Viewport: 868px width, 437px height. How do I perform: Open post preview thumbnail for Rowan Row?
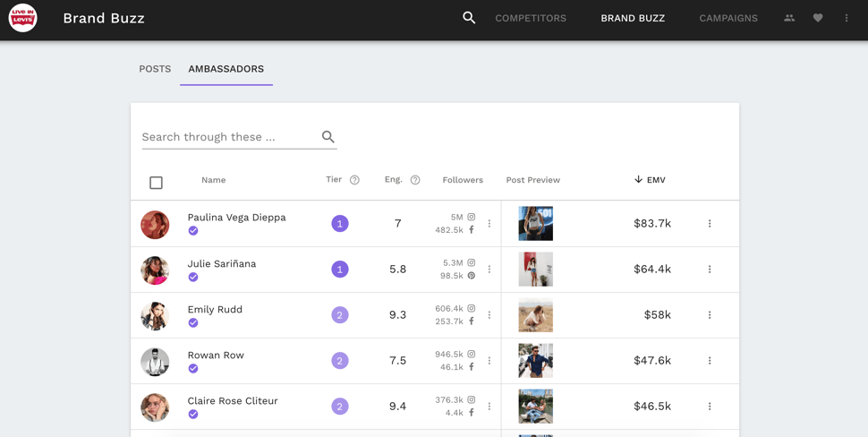point(535,361)
